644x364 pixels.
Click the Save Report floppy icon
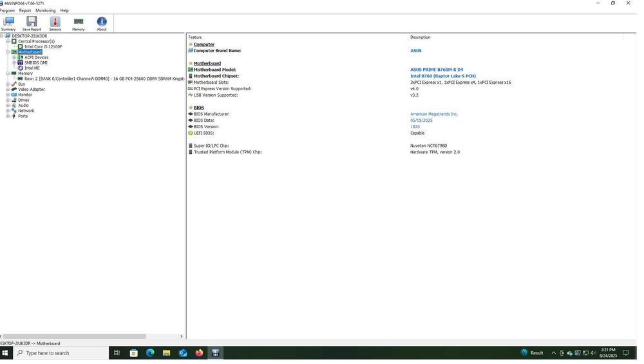click(x=32, y=24)
